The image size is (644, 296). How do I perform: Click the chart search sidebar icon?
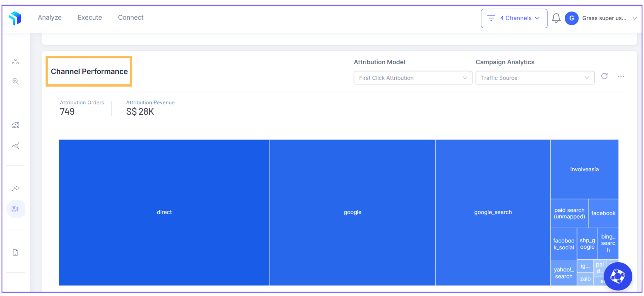pyautogui.click(x=15, y=146)
